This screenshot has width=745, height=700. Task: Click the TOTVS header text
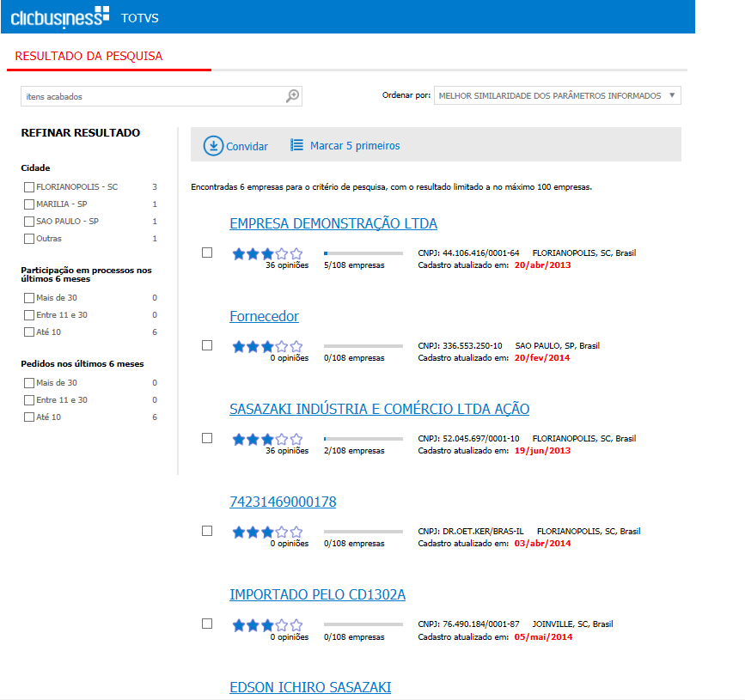click(140, 18)
